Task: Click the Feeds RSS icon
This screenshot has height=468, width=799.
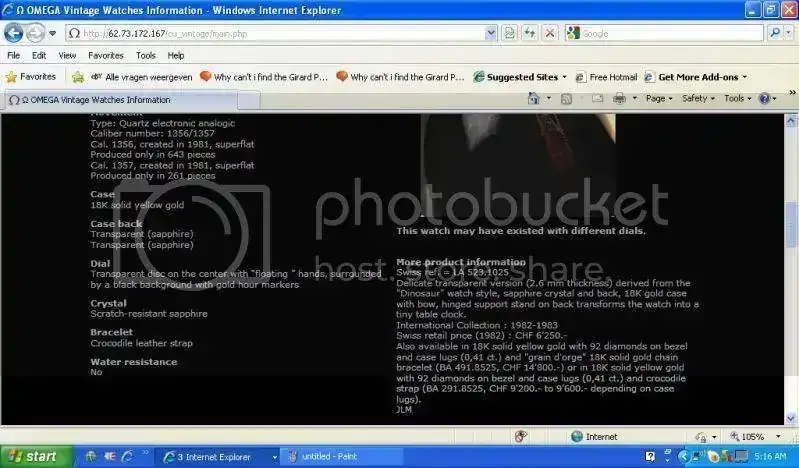Action: 566,99
